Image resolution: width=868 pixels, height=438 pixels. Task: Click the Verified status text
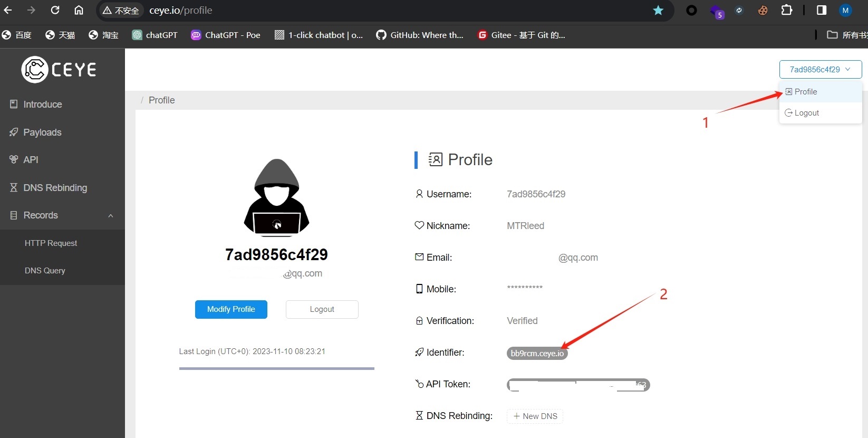[522, 321]
